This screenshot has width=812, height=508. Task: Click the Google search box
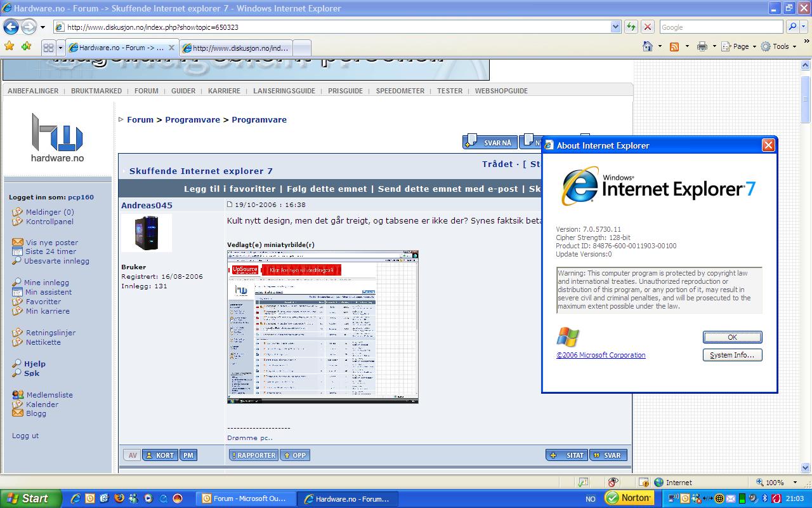tap(721, 27)
